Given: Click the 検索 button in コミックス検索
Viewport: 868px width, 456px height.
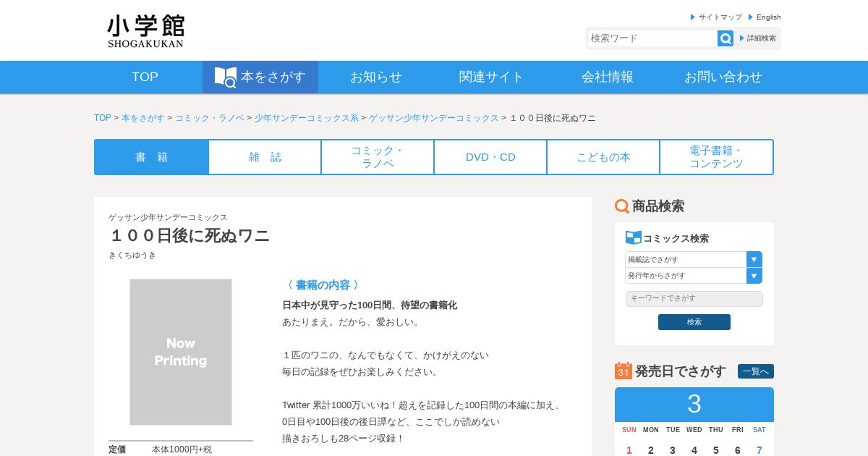Looking at the screenshot, I should [x=694, y=322].
